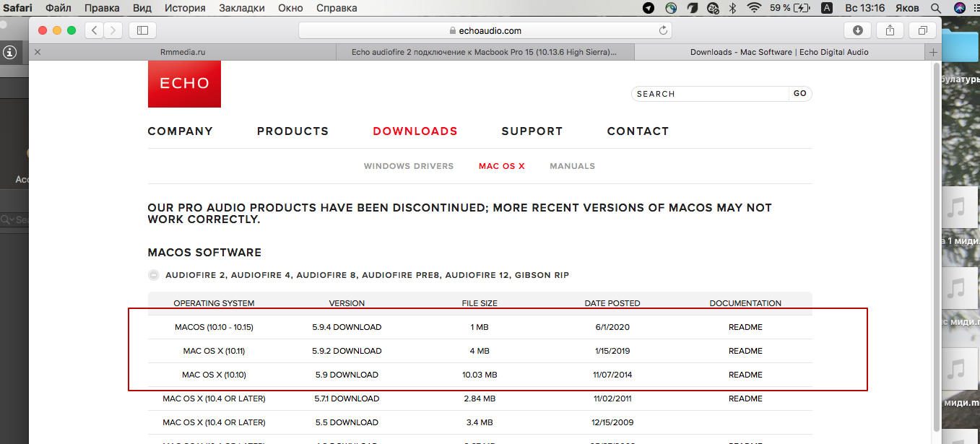
Task: Open the История menu
Action: (x=185, y=8)
